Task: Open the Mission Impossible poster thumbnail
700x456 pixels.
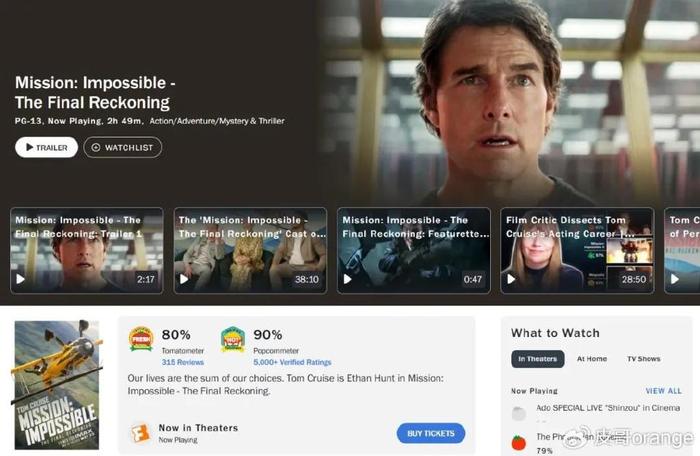Action: [x=57, y=385]
